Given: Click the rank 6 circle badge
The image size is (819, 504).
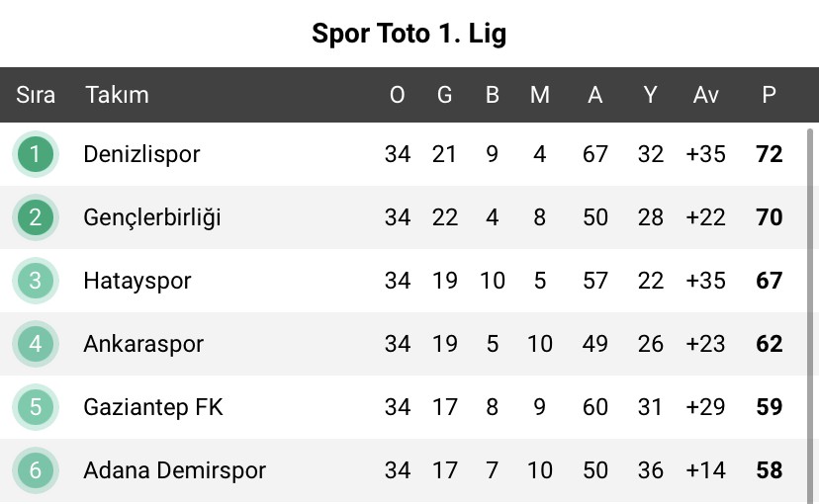Looking at the screenshot, I should click(35, 470).
